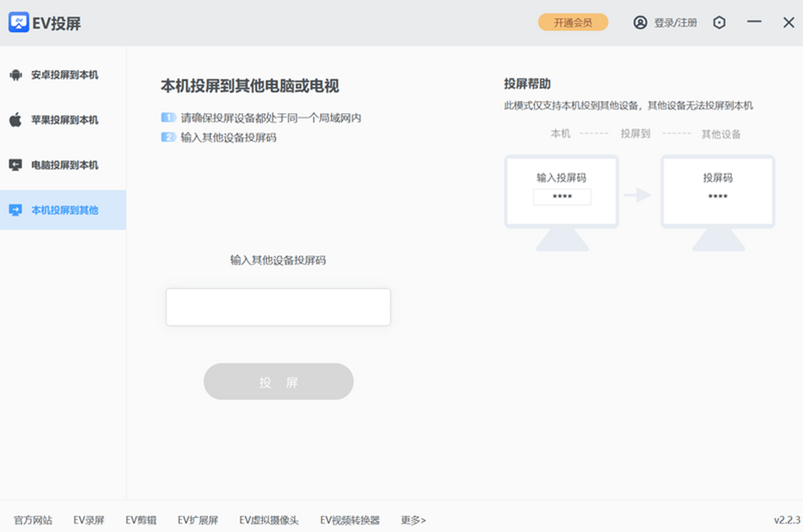Open 登录/注册 login link

675,23
